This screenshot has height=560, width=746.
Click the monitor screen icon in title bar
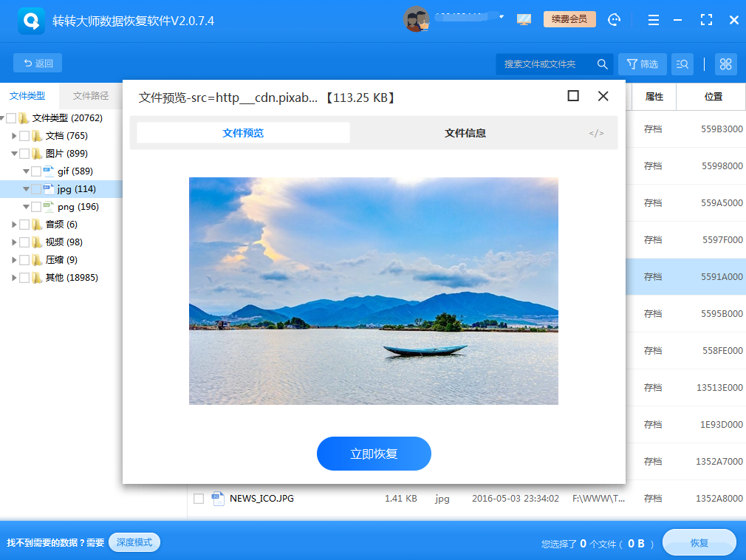coord(524,19)
